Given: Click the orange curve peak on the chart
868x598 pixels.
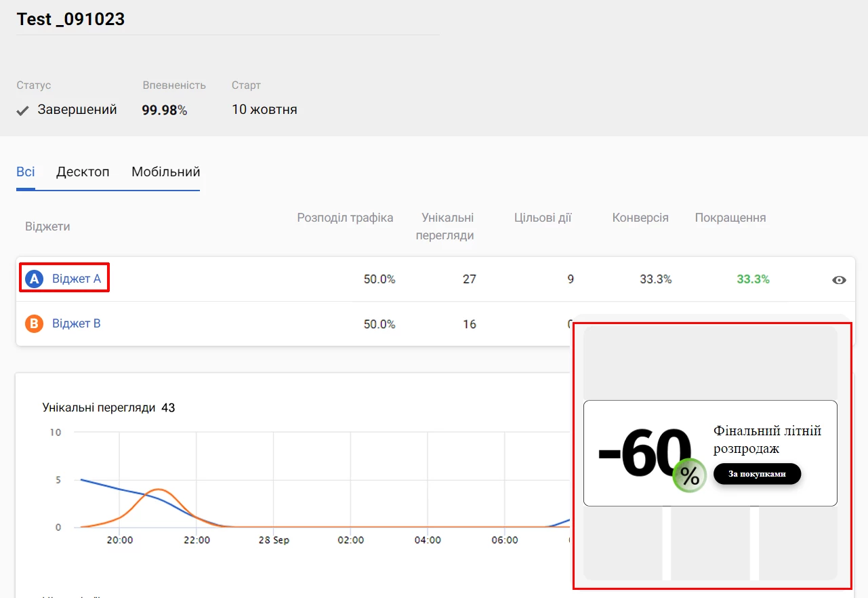Looking at the screenshot, I should 158,489.
